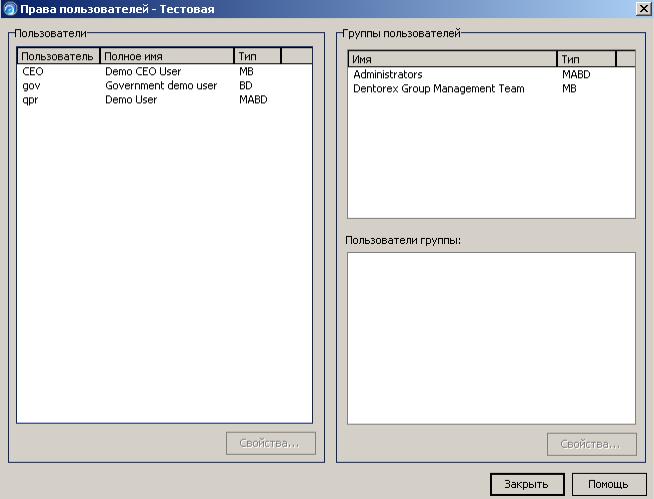Click the Тип column header in users list

click(257, 56)
